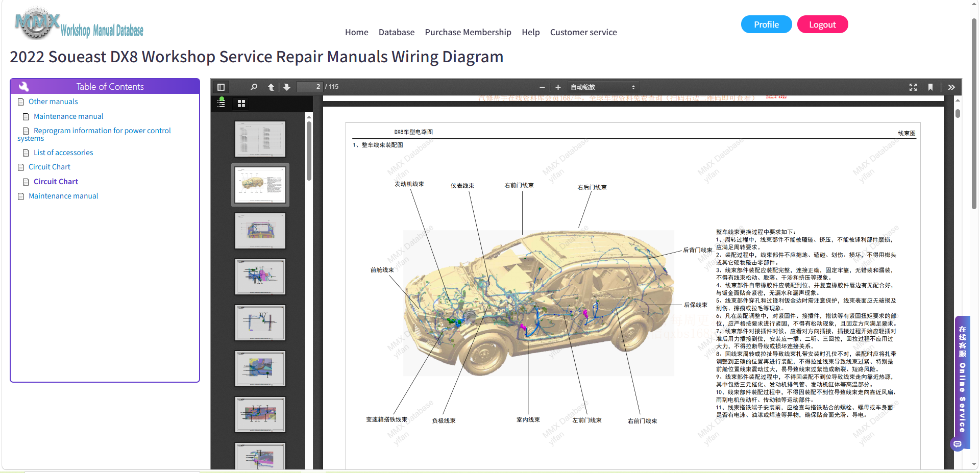
Task: Open the zoom level dropdown
Action: pos(603,87)
